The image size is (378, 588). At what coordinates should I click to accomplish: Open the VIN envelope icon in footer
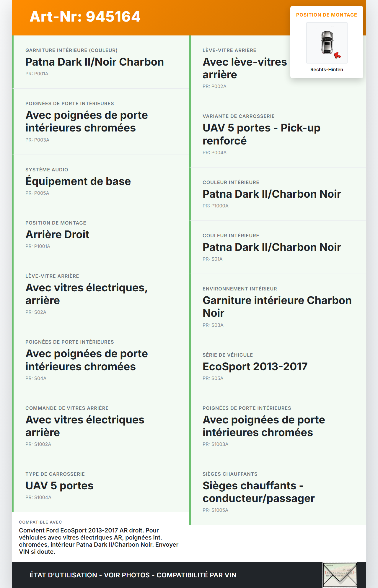coord(340,575)
